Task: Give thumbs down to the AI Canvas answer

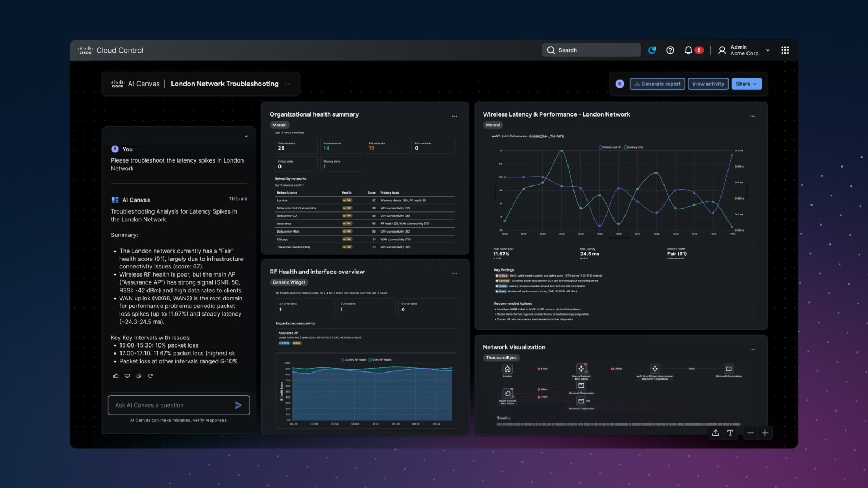Action: click(127, 376)
